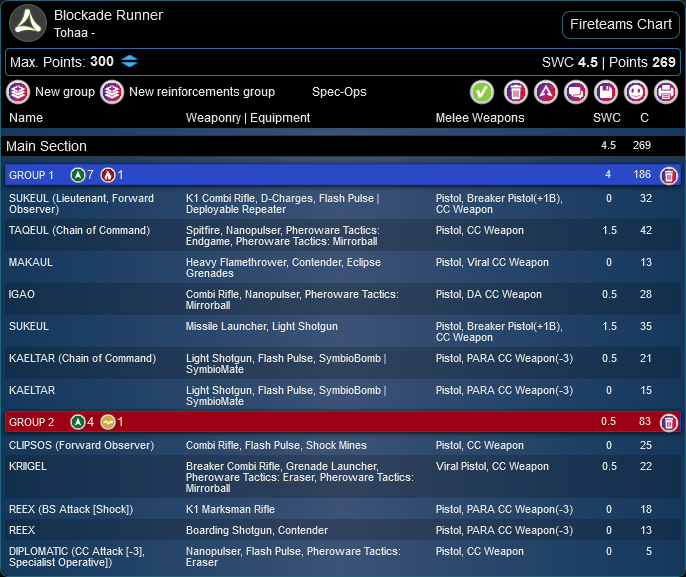This screenshot has width=686, height=577.
Task: Delete Group 2 with its trash icon
Action: tap(668, 423)
